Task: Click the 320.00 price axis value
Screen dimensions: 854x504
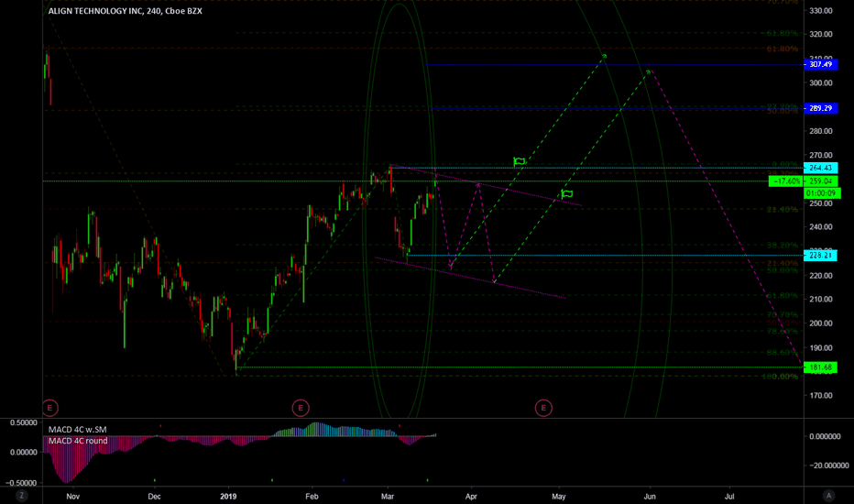Action: [x=821, y=34]
